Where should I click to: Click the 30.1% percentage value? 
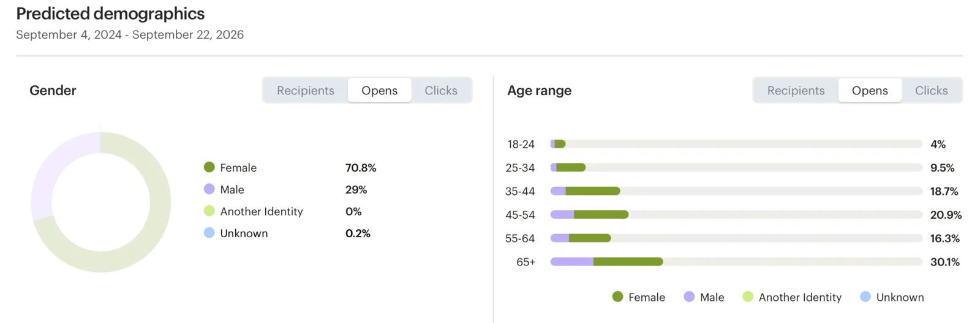(944, 262)
